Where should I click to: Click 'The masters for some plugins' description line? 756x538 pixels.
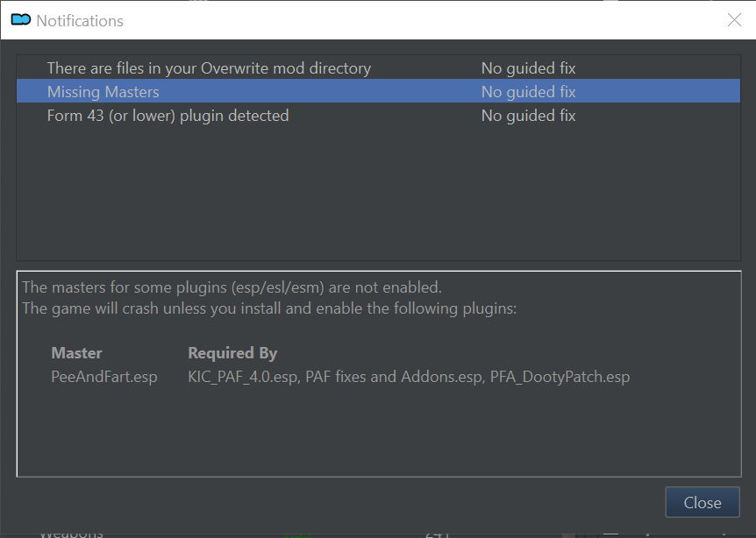[x=232, y=287]
